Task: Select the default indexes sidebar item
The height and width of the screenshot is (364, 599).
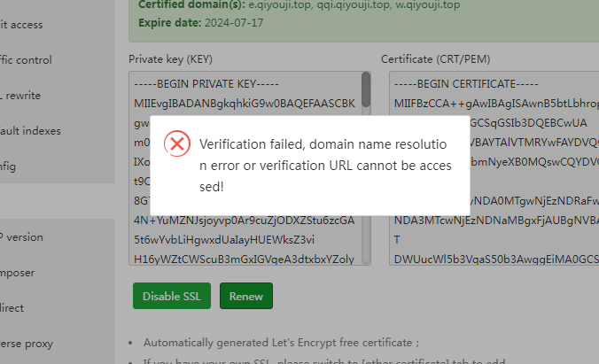Action: pos(30,131)
